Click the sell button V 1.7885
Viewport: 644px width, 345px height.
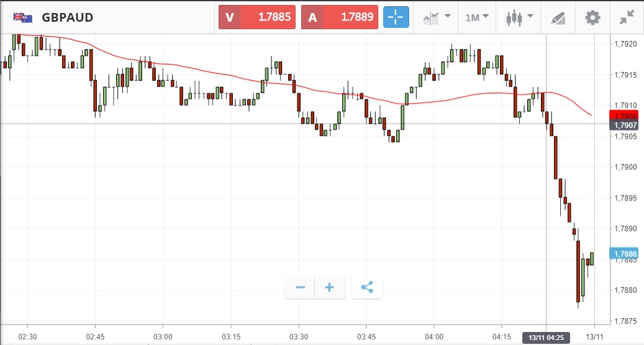coord(256,17)
